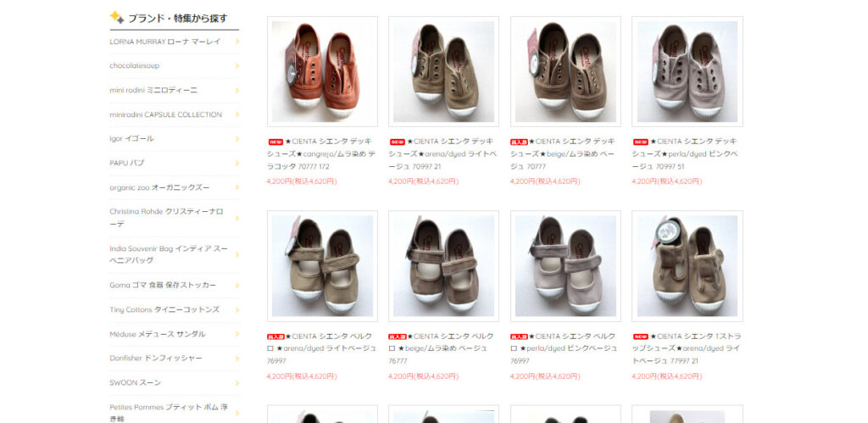Screen dimensions: 868x423
Task: Click the chevron next to organic zoo
Action: click(237, 187)
